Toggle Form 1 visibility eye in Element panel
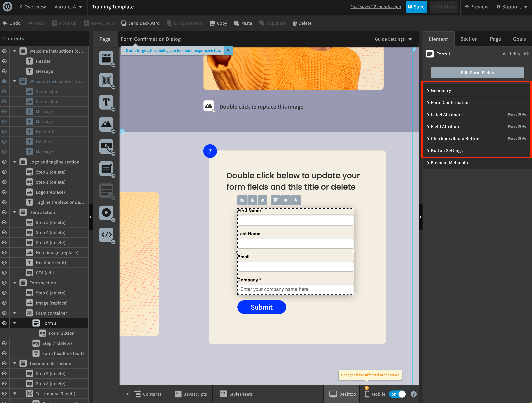Viewport: 532px width, 403px height. click(526, 54)
